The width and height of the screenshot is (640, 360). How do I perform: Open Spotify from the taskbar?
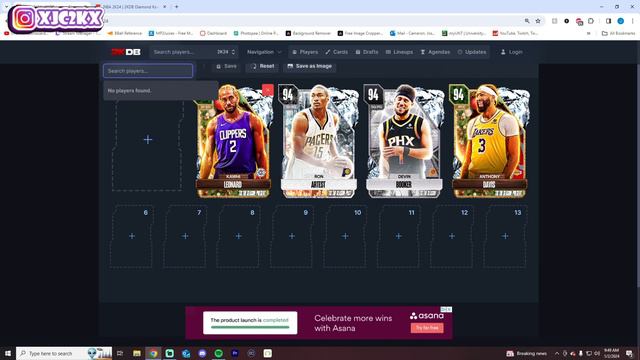[218, 353]
